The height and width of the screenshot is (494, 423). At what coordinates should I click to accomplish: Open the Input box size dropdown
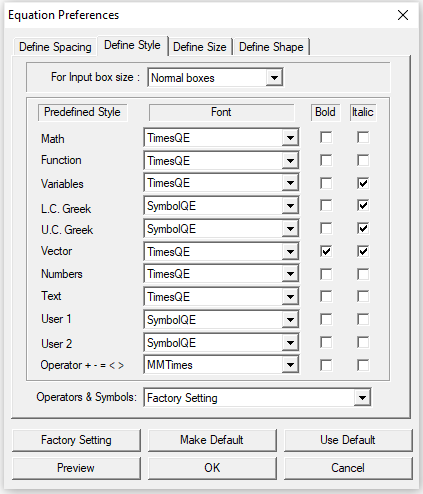[274, 78]
